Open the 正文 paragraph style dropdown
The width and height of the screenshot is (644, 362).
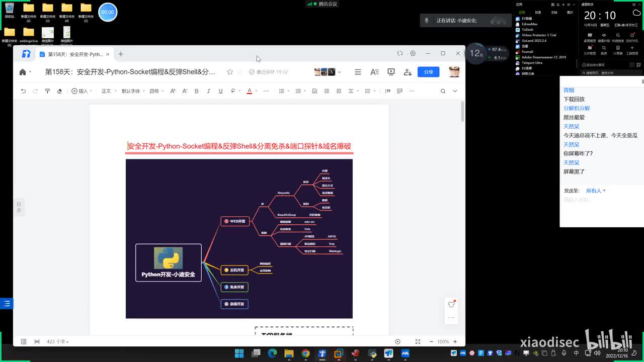coord(108,91)
